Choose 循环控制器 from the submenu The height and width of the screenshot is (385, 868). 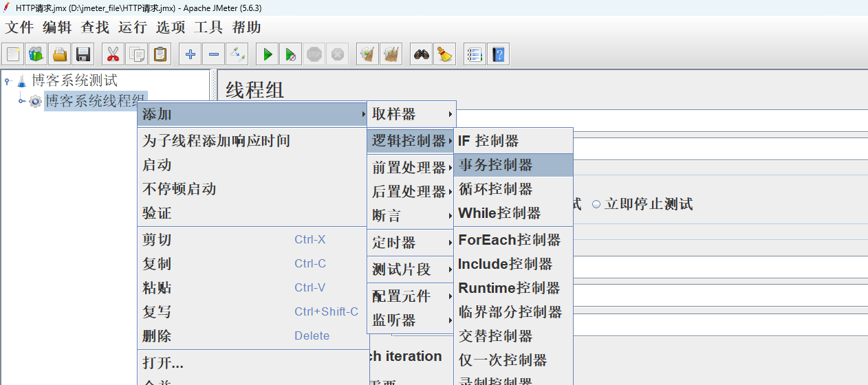513,189
